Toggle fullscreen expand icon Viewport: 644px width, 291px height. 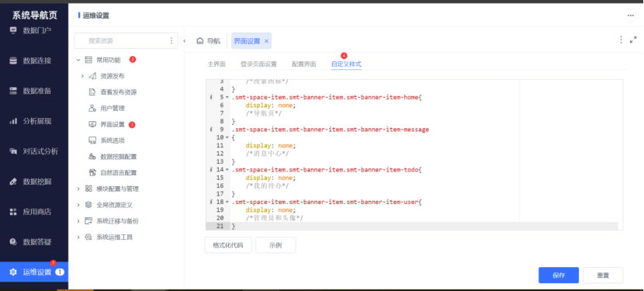click(x=633, y=40)
